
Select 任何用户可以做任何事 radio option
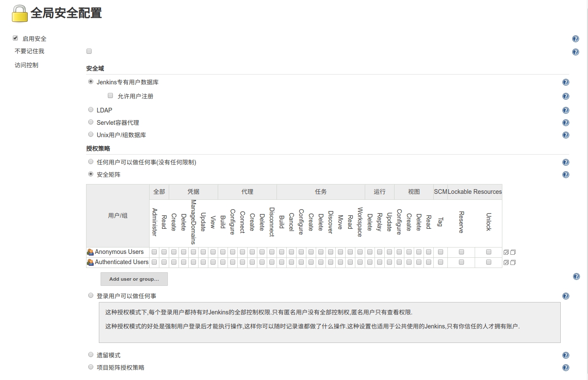click(91, 161)
